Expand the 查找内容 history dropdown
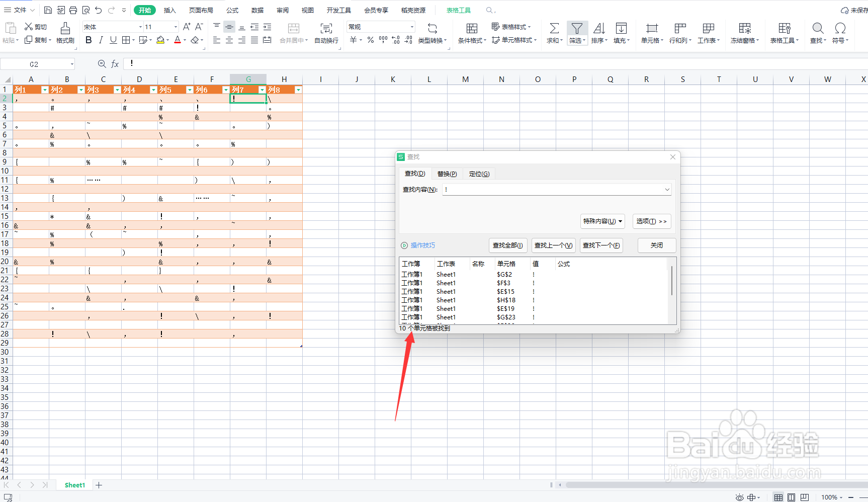The width and height of the screenshot is (868, 502). click(667, 190)
